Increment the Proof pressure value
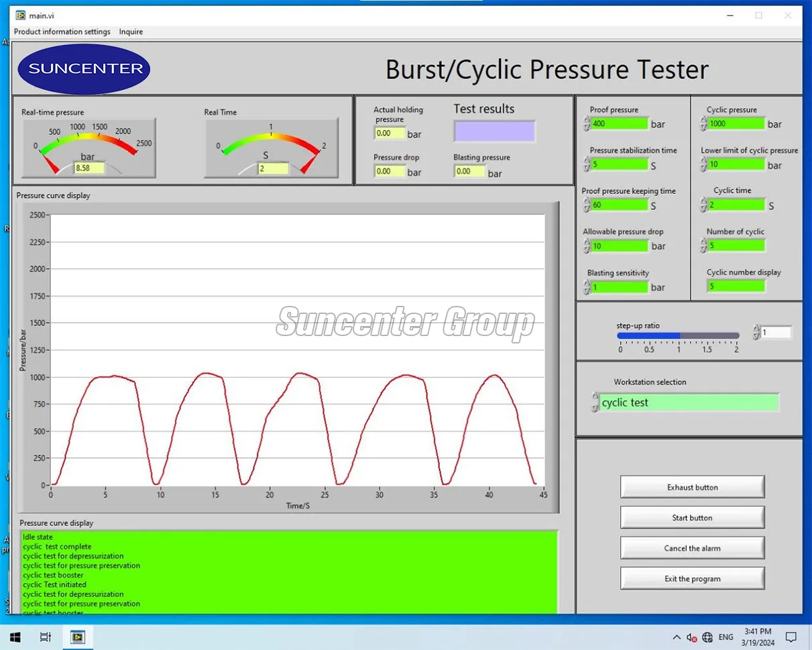Image resolution: width=812 pixels, height=650 pixels. click(585, 121)
